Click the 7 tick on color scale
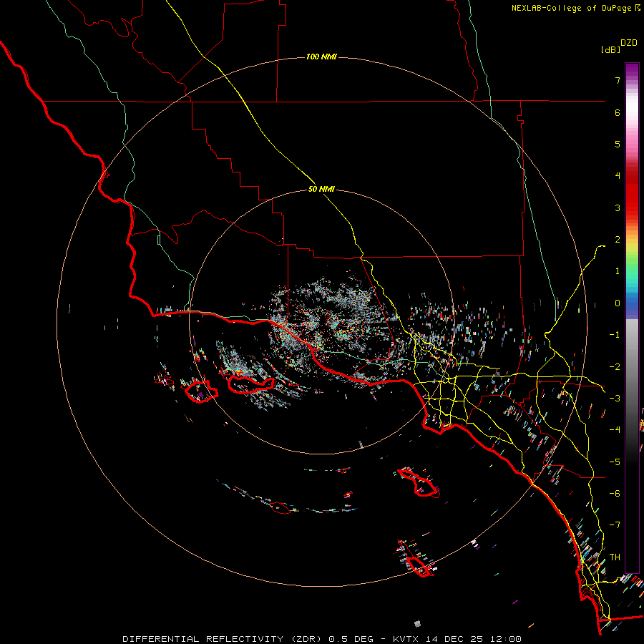 point(618,80)
